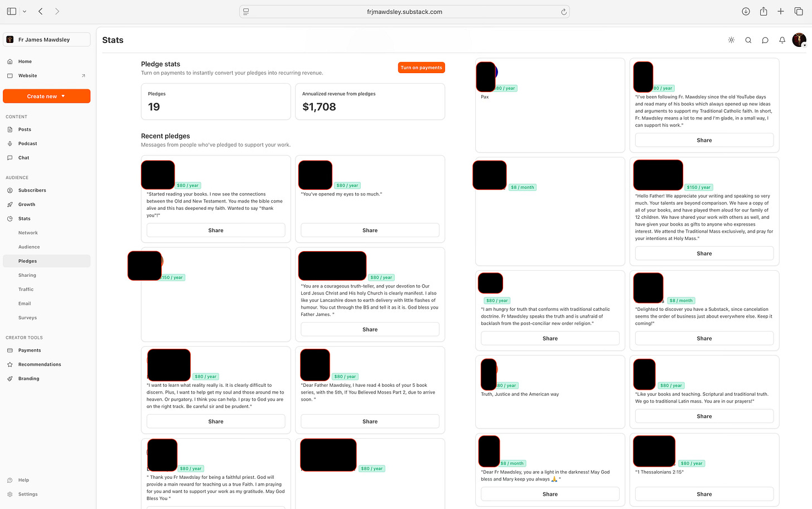Share the 'learn what reality really is' pledge
Image resolution: width=812 pixels, height=509 pixels.
coord(216,421)
